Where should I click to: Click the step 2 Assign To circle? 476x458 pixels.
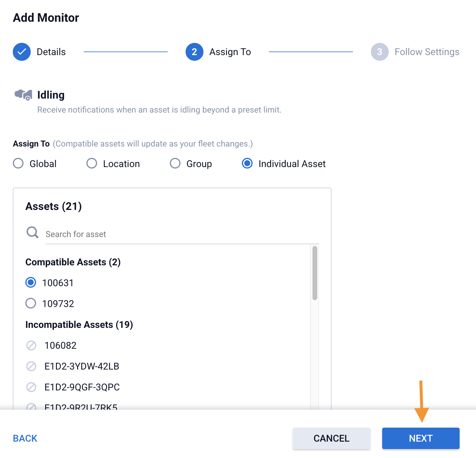[x=194, y=52]
